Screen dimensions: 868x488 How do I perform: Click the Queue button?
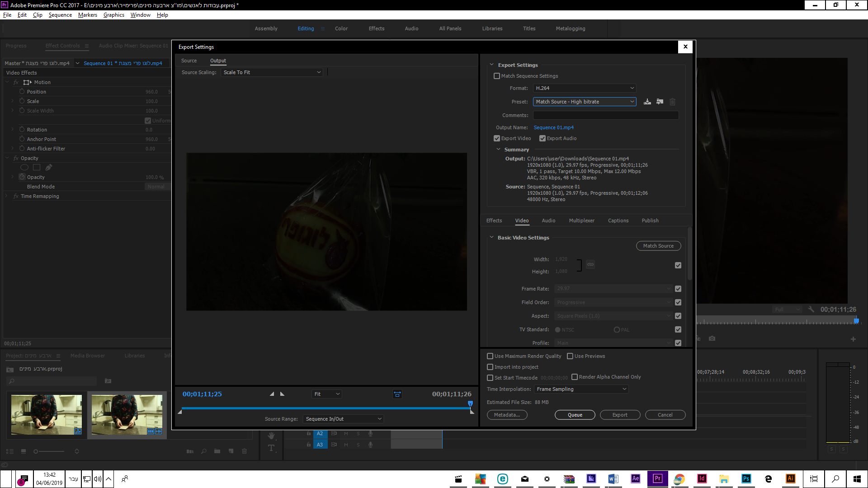pyautogui.click(x=575, y=415)
